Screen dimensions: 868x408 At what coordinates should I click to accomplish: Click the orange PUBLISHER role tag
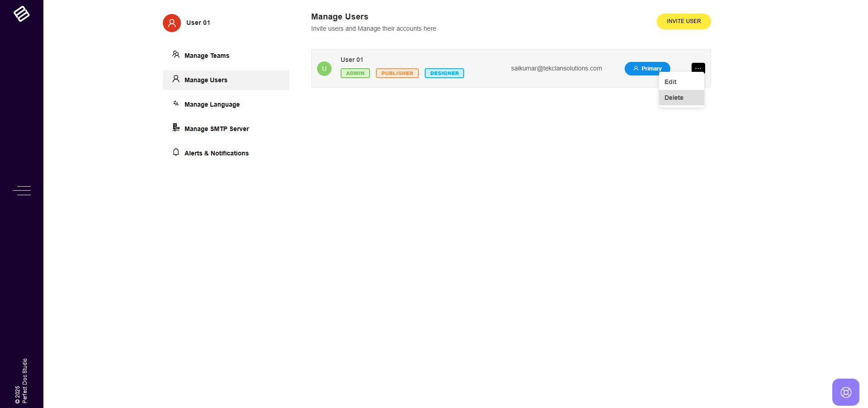(397, 73)
